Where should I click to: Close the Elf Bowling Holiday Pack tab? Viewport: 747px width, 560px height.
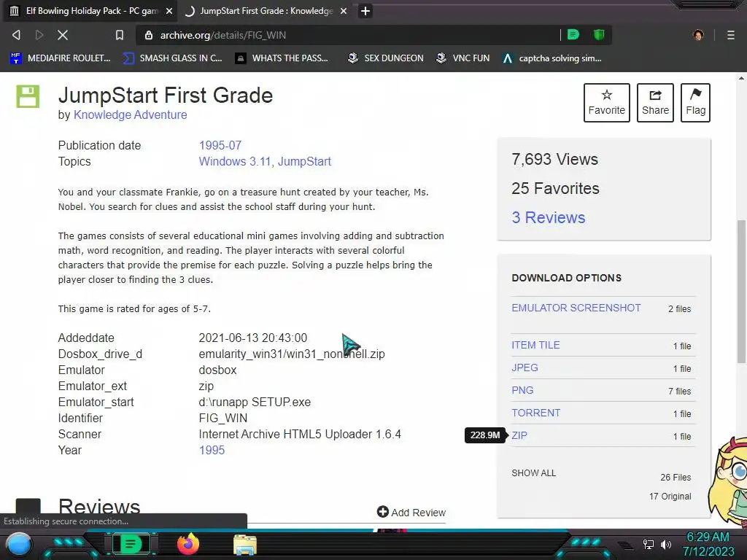coord(169,11)
